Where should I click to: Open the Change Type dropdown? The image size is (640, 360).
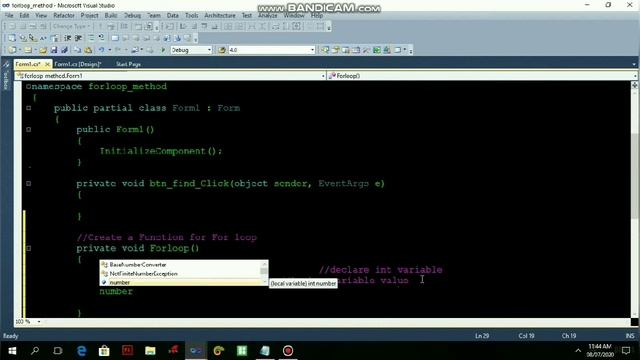(71, 26)
